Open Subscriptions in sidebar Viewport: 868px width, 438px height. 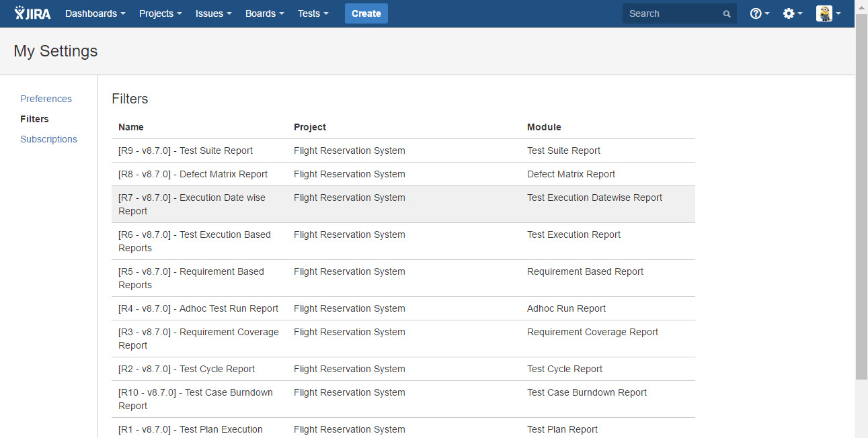point(48,139)
